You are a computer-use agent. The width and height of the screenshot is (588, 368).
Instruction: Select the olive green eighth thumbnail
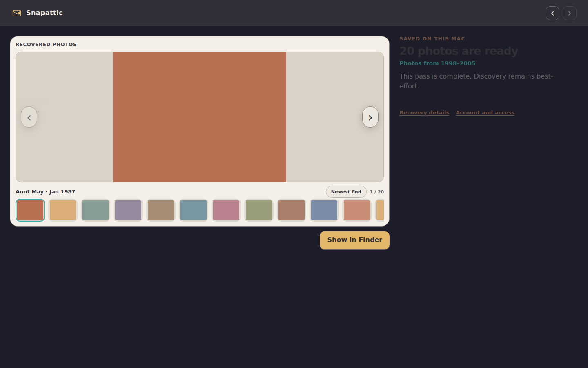click(259, 210)
